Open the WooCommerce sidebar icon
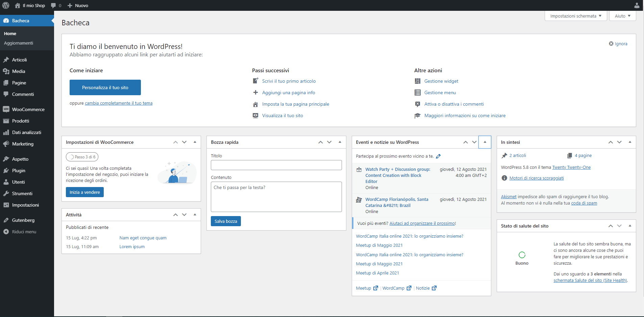644x317 pixels. pyautogui.click(x=7, y=109)
